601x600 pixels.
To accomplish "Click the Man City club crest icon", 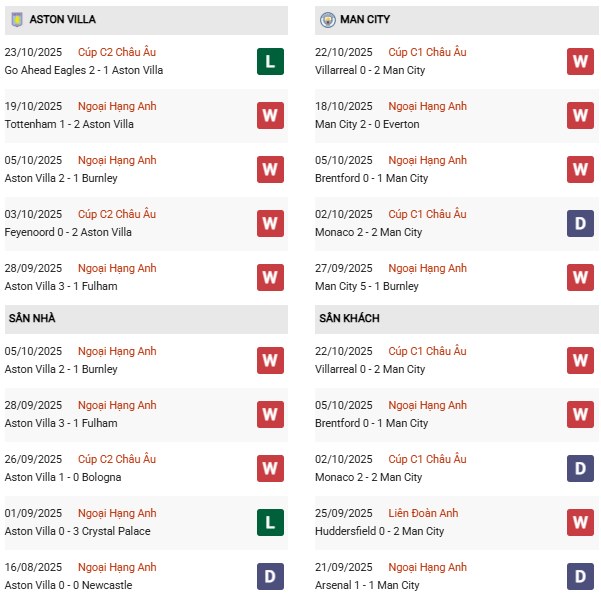I will [x=328, y=19].
